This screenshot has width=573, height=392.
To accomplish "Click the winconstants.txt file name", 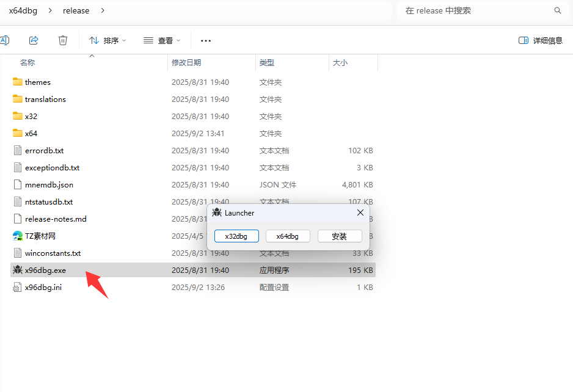I will tap(53, 253).
